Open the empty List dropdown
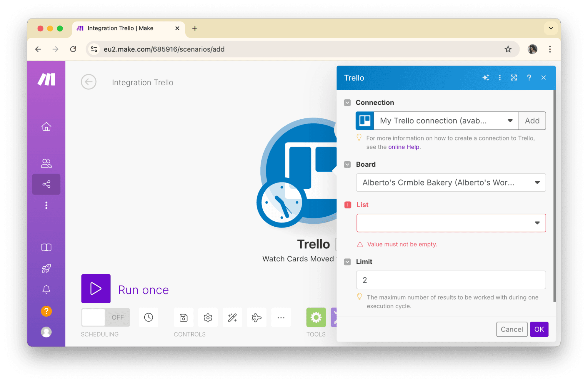The width and height of the screenshot is (588, 383). [x=451, y=223]
